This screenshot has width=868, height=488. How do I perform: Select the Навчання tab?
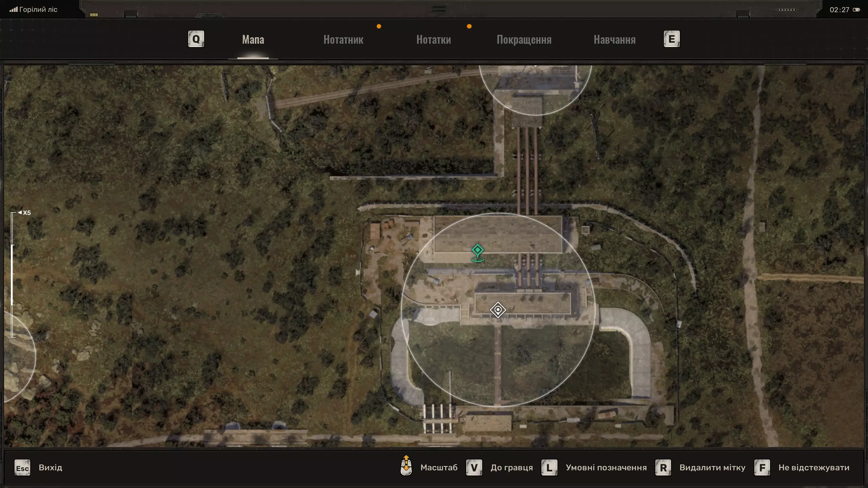[x=614, y=40]
